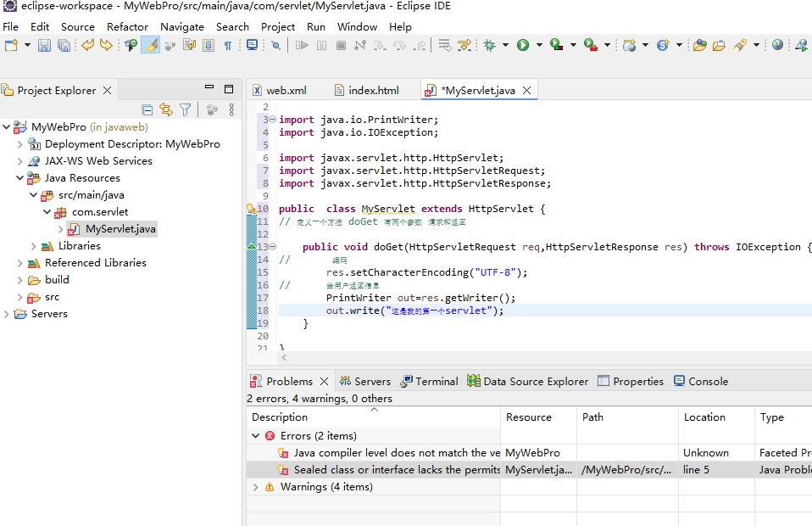The image size is (812, 526).
Task: Click the Debug bug icon
Action: [489, 46]
